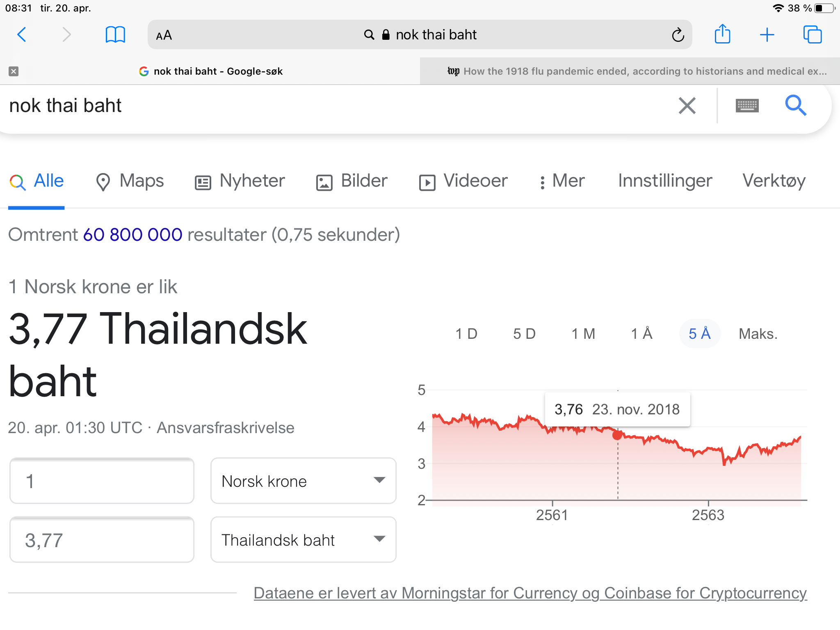Open the Ansvarsfraskrivelse disclaimer link
The width and height of the screenshot is (840, 630).
coord(226,428)
